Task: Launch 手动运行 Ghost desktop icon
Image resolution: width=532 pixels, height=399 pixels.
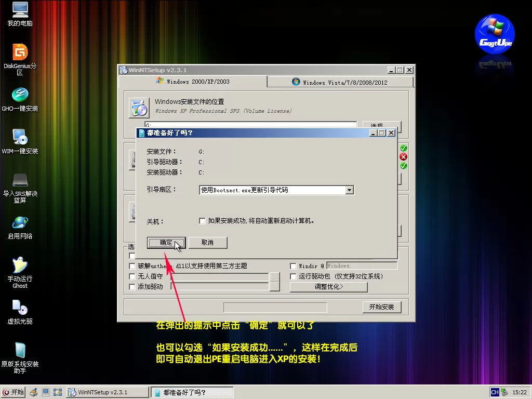Action: pyautogui.click(x=20, y=265)
